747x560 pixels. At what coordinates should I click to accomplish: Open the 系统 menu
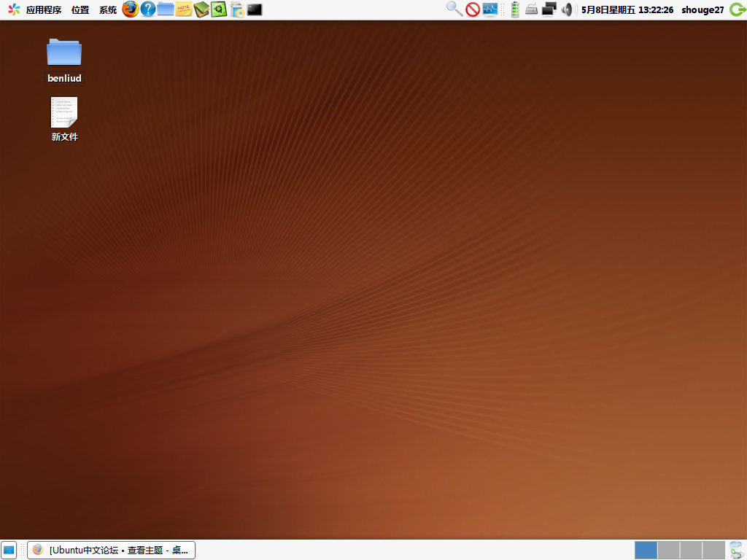[108, 9]
